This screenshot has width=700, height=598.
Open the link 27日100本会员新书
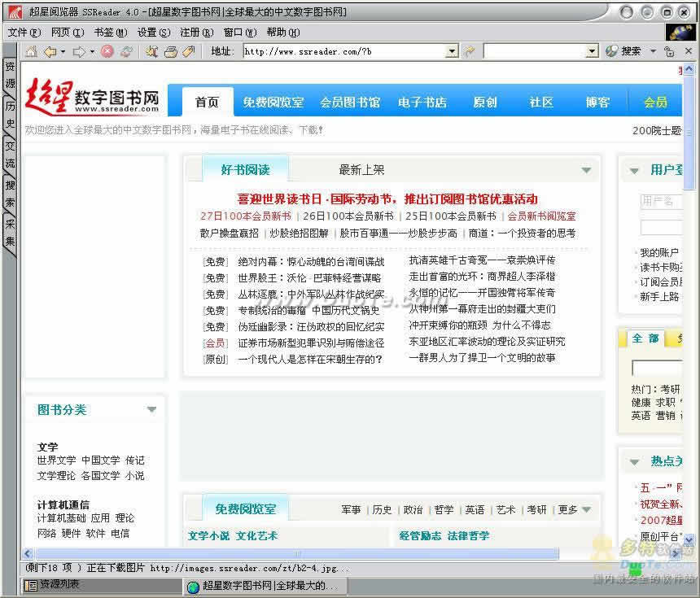click(245, 216)
